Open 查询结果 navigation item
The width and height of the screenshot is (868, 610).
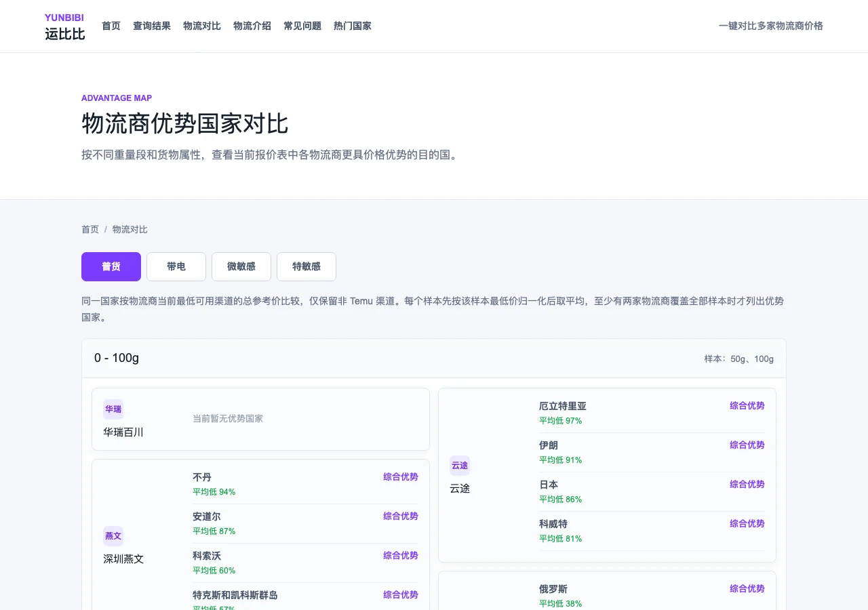152,26
